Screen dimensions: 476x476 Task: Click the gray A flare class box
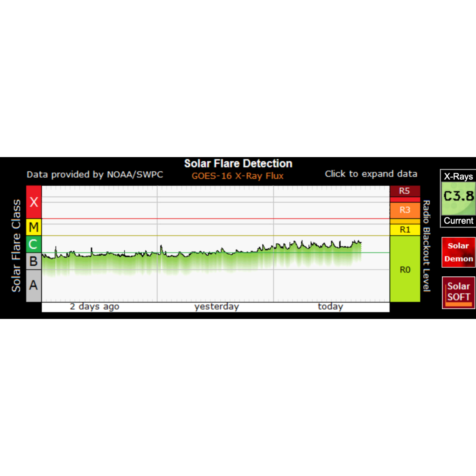tap(34, 285)
